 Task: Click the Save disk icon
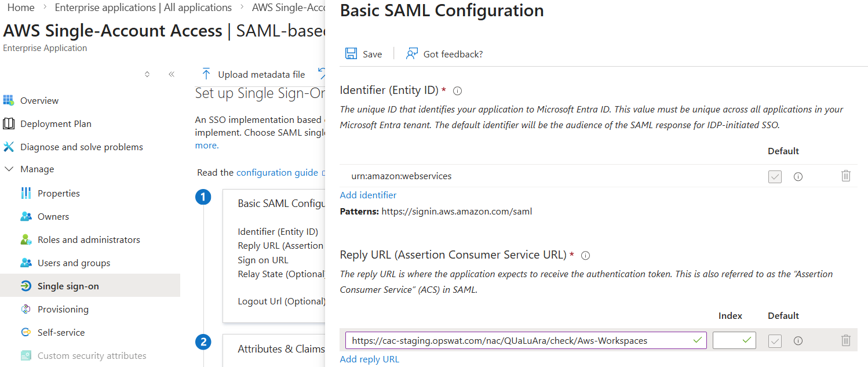351,54
